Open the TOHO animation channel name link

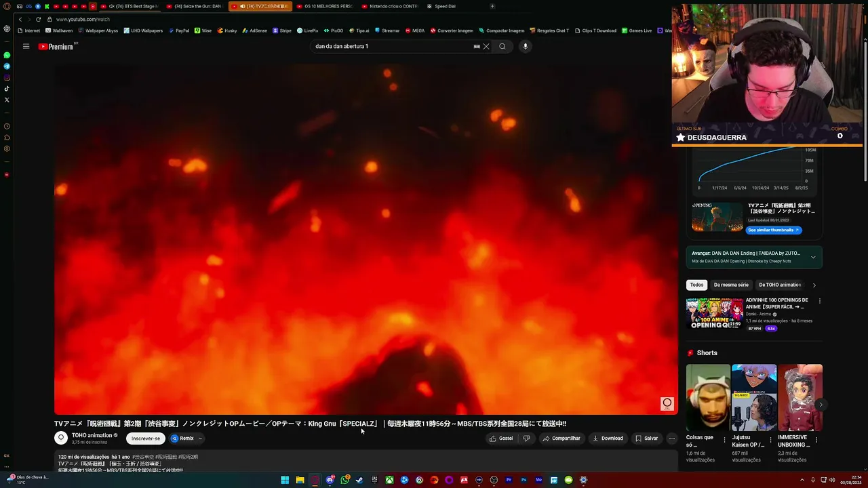(x=92, y=435)
